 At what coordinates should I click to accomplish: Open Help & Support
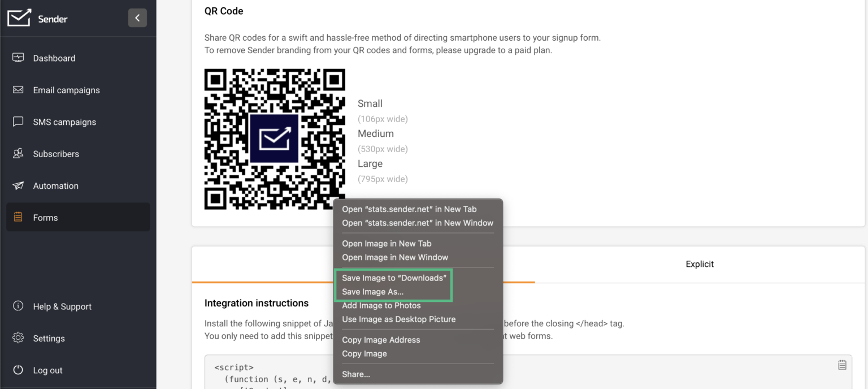point(18,306)
